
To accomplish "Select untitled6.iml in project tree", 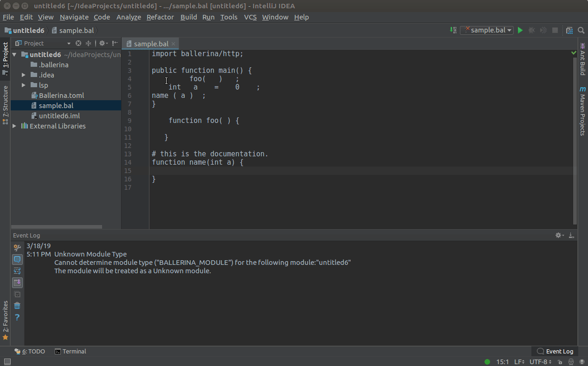I will click(59, 116).
